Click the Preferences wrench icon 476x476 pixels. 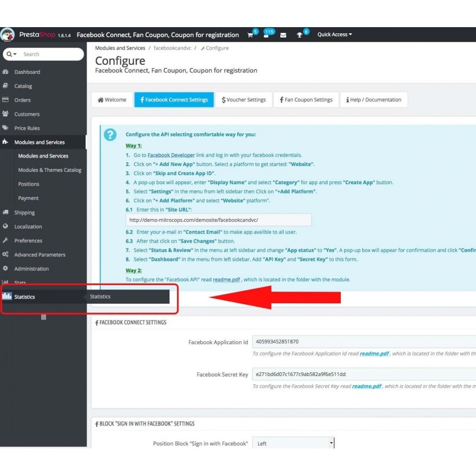coord(5,240)
